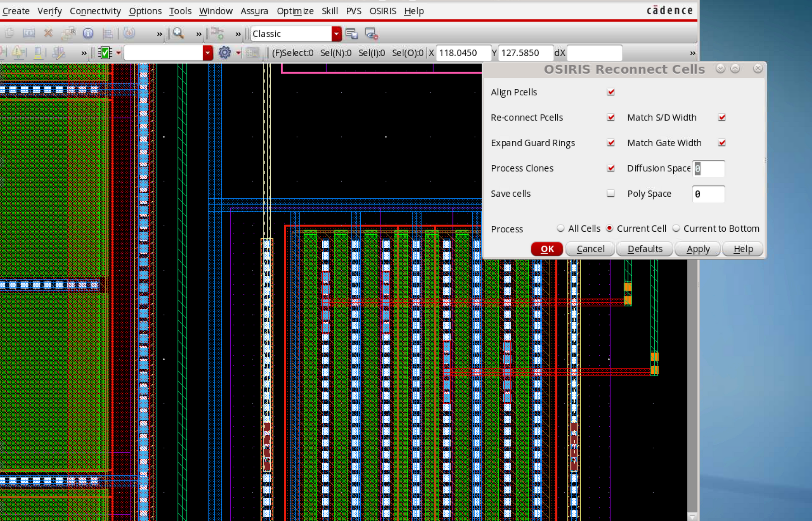Viewport: 812px width, 521px height.
Task: Expand the overflow chevron after the pencil icon
Action: [x=84, y=53]
